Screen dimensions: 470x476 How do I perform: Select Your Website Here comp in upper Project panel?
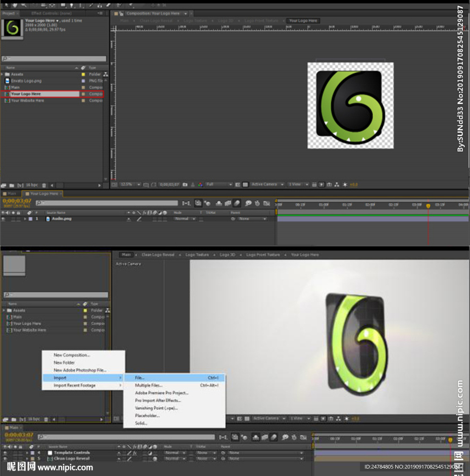(x=27, y=100)
